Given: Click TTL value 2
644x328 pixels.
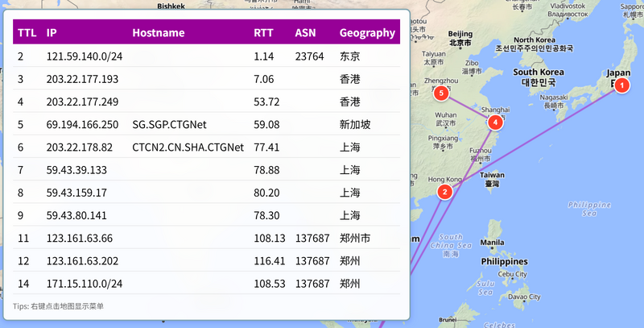Looking at the screenshot, I should tap(21, 56).
